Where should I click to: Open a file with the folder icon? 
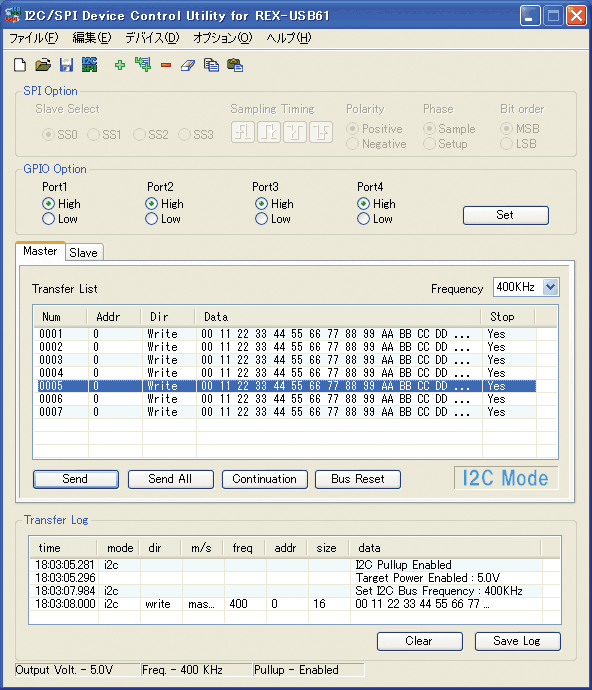pos(43,65)
